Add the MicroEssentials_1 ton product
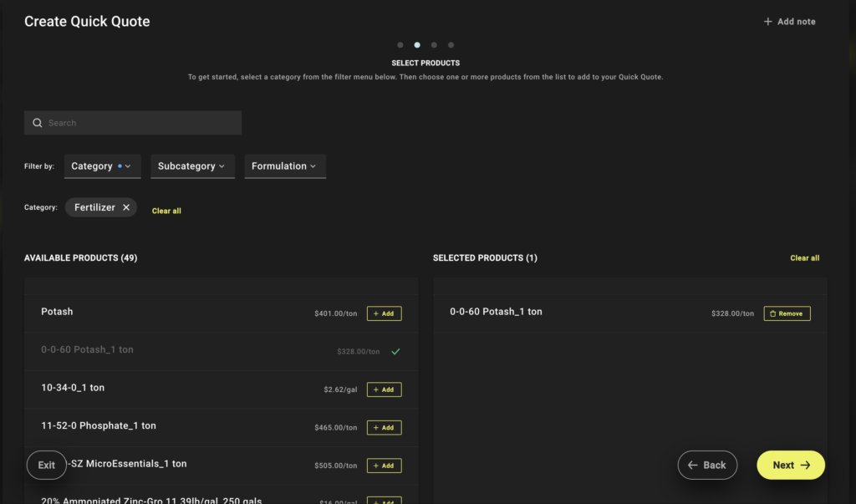This screenshot has width=856, height=504. coord(384,466)
